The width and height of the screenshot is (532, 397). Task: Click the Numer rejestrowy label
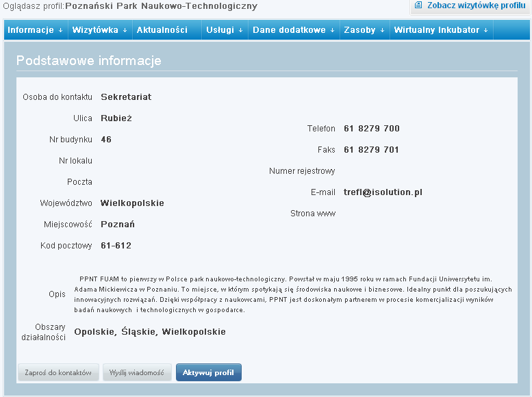click(302, 171)
